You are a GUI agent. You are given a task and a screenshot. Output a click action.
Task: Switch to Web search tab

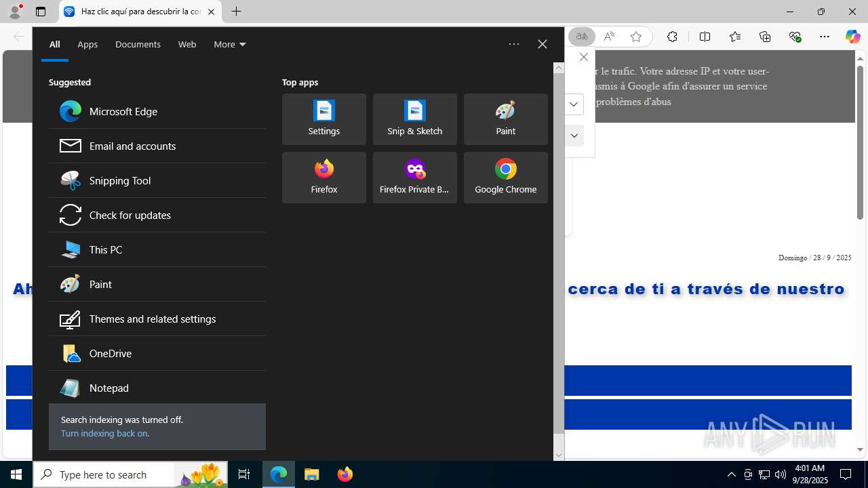(x=187, y=44)
